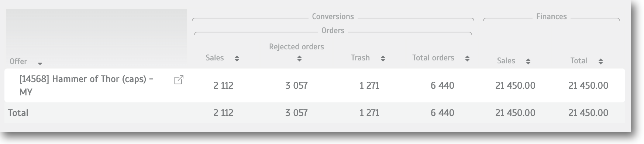Click the Rejected orders header text
The height and width of the screenshot is (144, 644).
tap(296, 47)
